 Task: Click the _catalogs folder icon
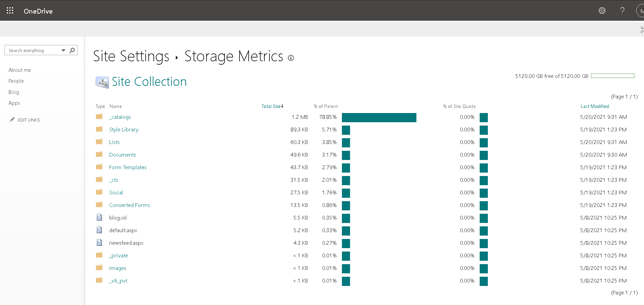[99, 117]
